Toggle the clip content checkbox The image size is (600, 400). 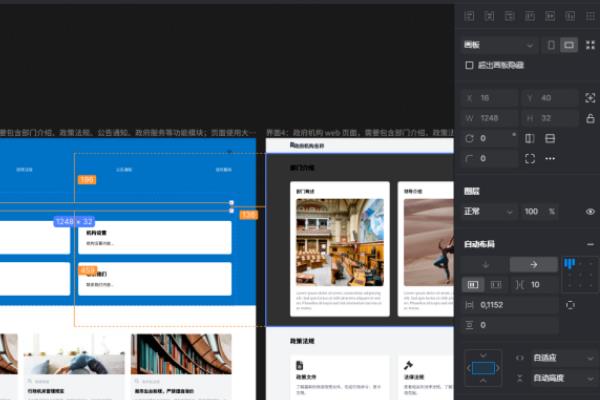click(469, 65)
